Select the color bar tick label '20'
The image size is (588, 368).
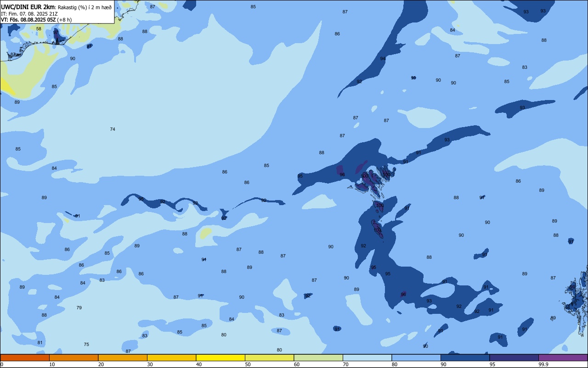click(x=101, y=364)
